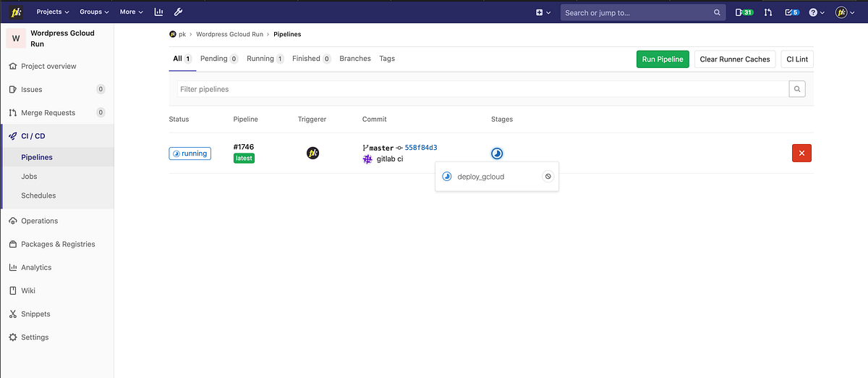Switch to the Finished tab
868x378 pixels.
(x=312, y=59)
